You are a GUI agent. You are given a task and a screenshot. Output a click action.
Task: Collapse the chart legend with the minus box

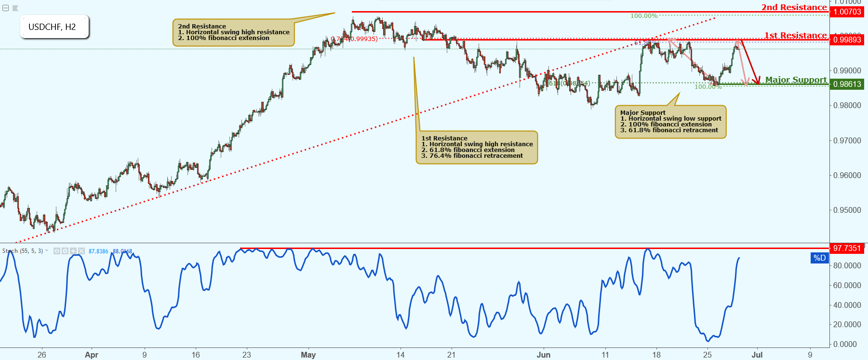[6, 8]
